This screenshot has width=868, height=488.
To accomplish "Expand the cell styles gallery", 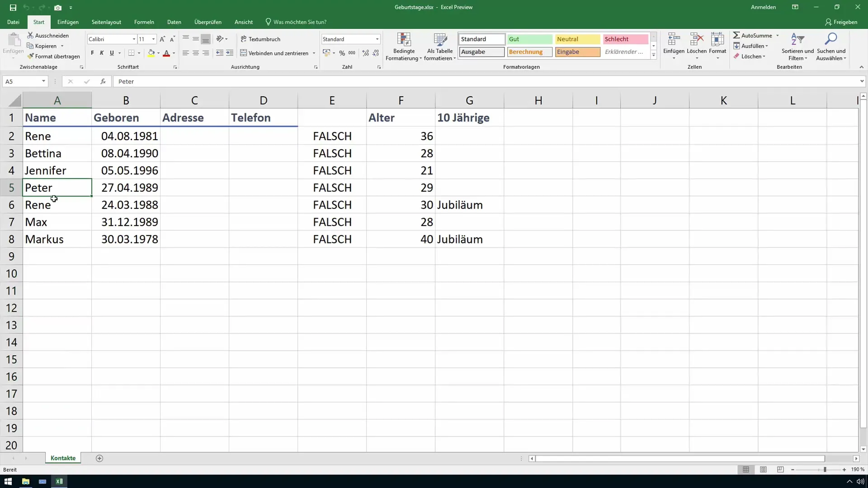I will [x=653, y=55].
